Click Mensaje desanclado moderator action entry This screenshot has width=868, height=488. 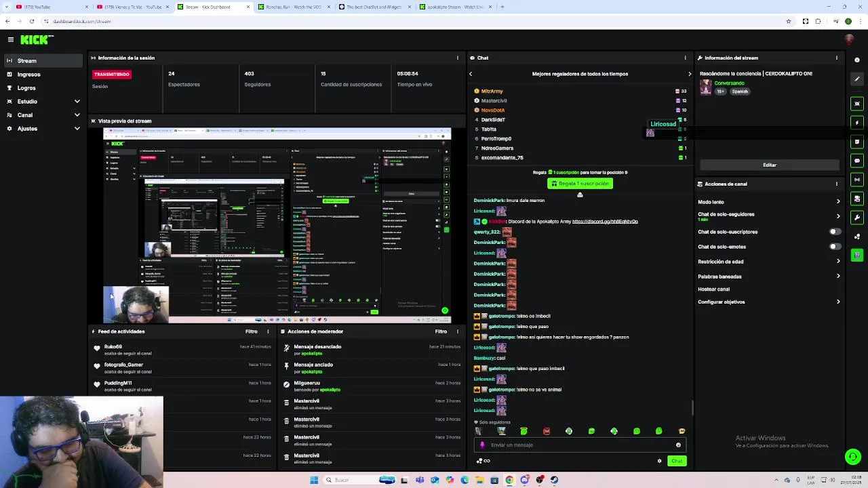click(317, 347)
